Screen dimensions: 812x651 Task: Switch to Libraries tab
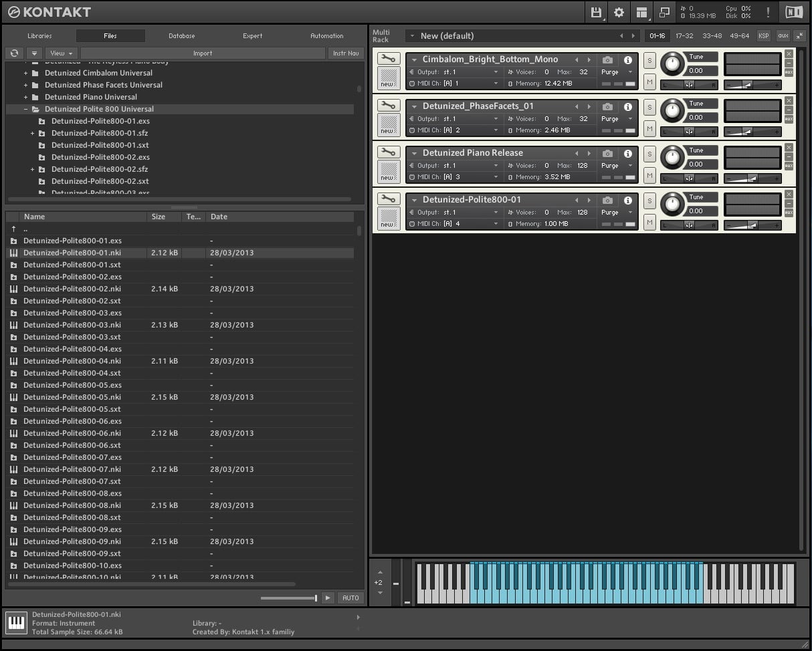coord(39,36)
